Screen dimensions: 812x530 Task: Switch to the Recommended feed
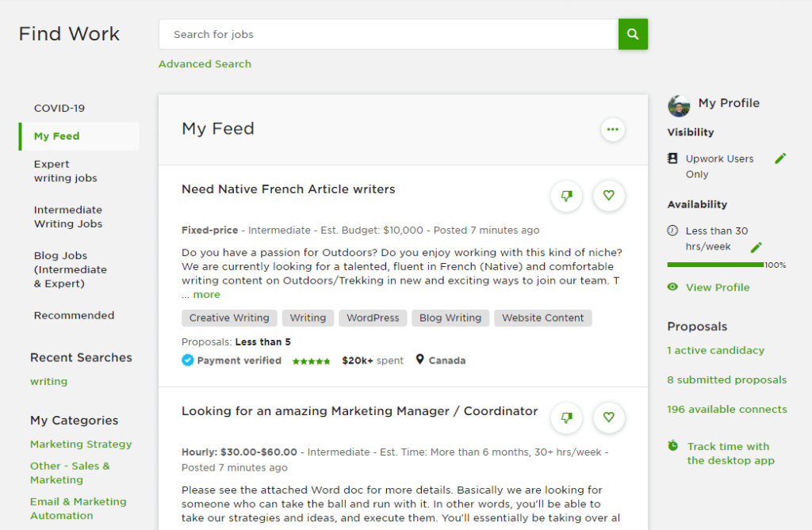[x=74, y=315]
